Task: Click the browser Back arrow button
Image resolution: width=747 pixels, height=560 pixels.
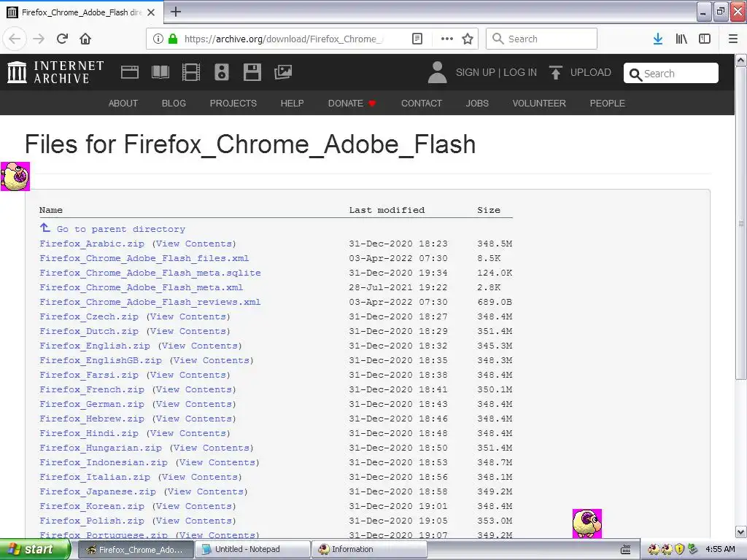Action: tap(15, 39)
